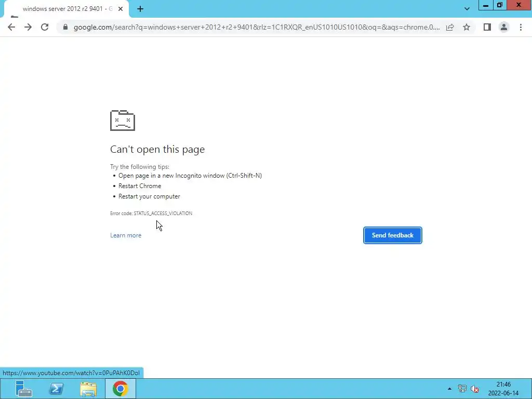Click the muted volume tray icon
The height and width of the screenshot is (399, 532).
[475, 389]
